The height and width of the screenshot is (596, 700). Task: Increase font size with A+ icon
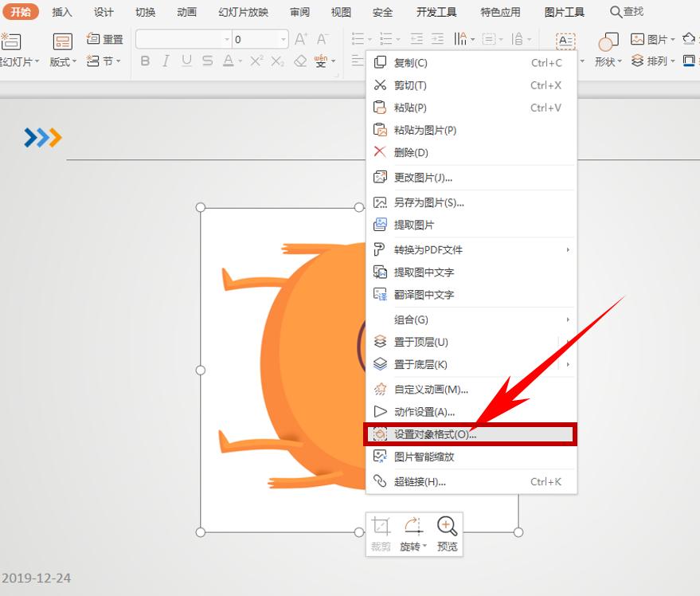point(300,37)
